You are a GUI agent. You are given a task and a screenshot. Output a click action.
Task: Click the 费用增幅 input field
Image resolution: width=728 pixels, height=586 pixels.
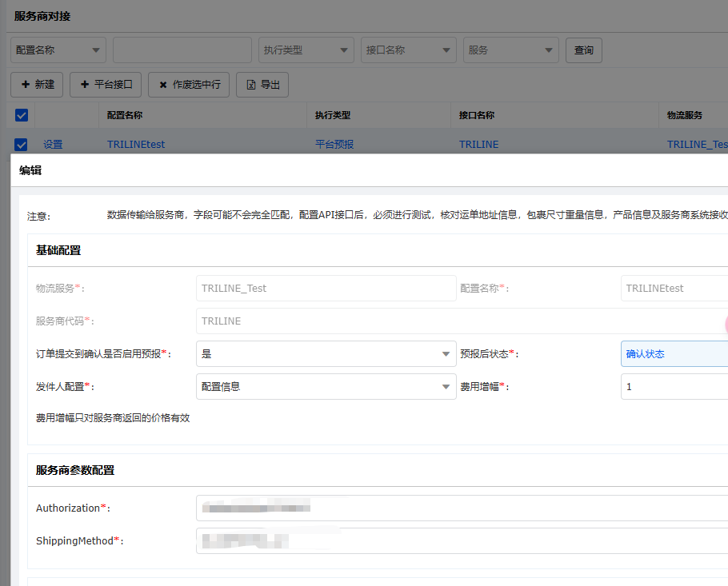[x=674, y=386]
